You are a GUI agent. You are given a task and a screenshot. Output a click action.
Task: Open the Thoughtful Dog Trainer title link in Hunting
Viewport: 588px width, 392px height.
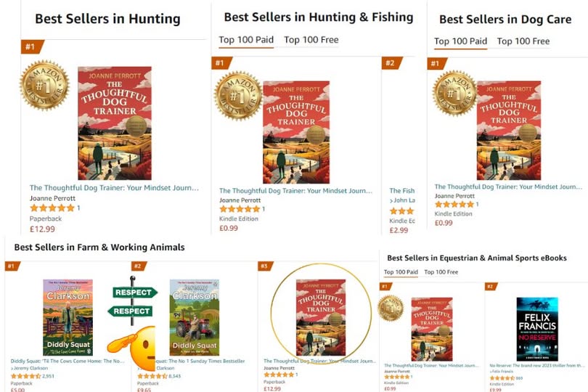(x=113, y=188)
